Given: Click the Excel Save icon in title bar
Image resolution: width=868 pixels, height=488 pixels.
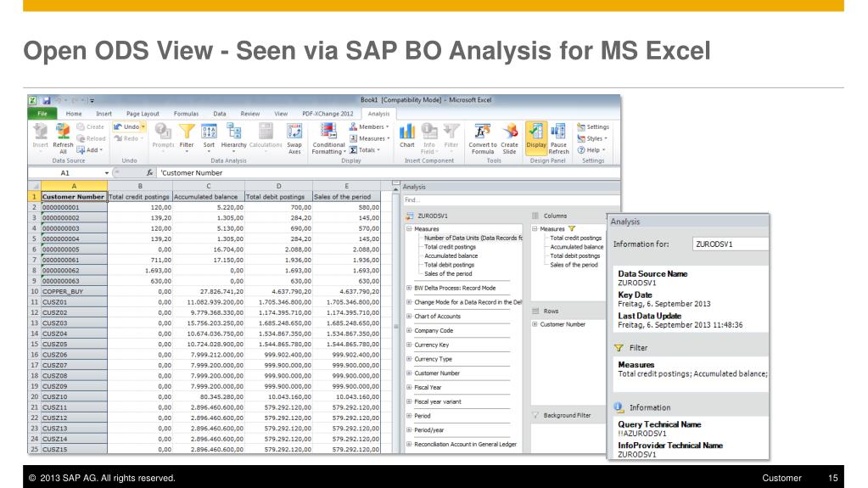Looking at the screenshot, I should (x=47, y=100).
